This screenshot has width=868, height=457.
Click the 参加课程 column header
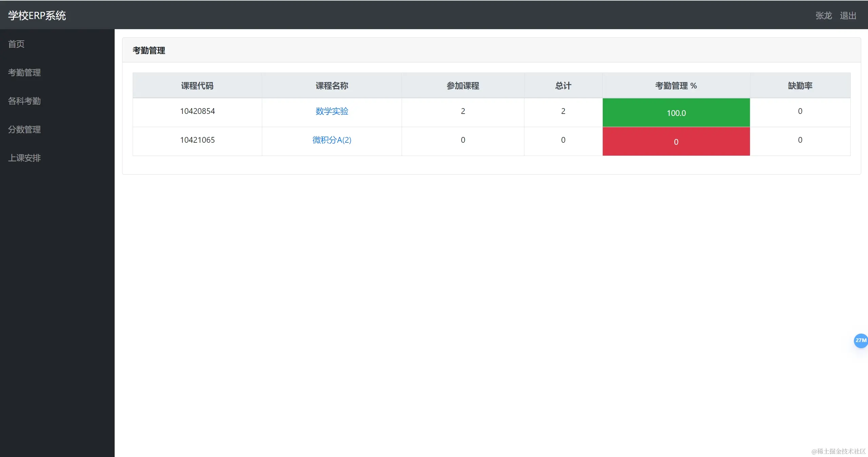[x=463, y=86]
